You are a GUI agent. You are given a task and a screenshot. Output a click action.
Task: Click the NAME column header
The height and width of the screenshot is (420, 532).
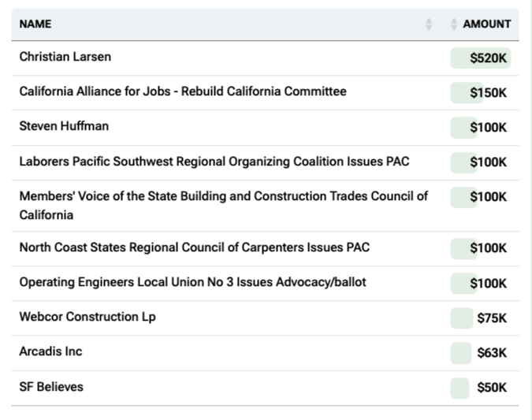[x=35, y=24]
